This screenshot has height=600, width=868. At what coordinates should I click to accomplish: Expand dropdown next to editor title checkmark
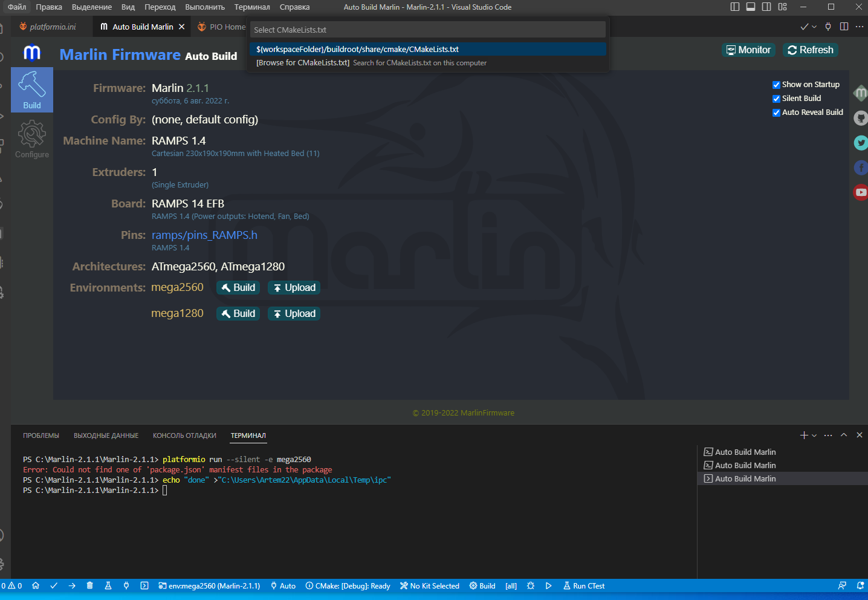[814, 27]
